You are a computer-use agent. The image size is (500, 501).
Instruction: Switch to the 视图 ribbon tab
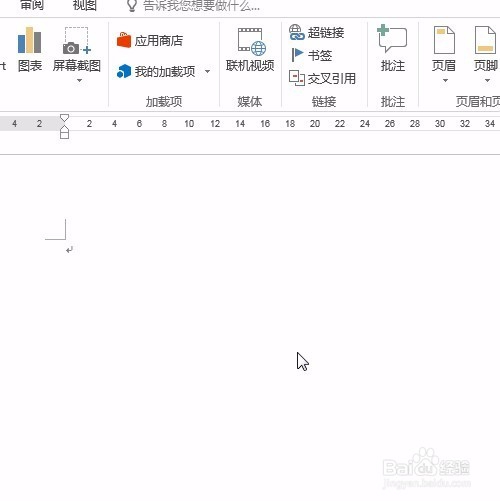[x=85, y=5]
